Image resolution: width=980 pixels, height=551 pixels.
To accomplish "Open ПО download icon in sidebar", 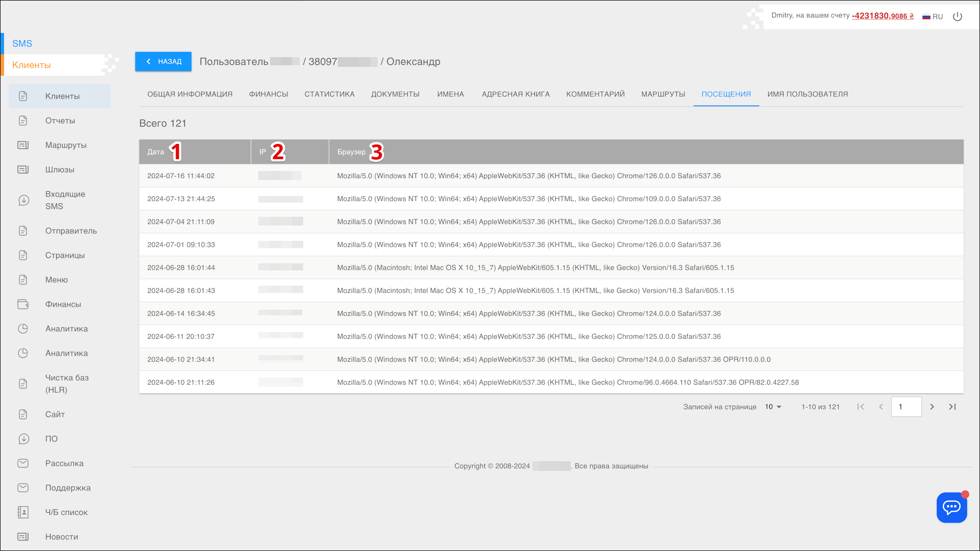I will [x=23, y=439].
